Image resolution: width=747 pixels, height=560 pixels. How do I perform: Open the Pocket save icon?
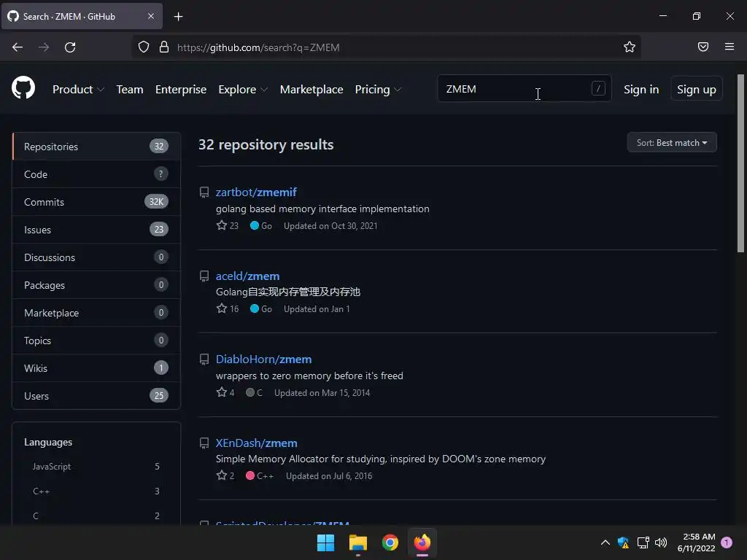pyautogui.click(x=703, y=47)
